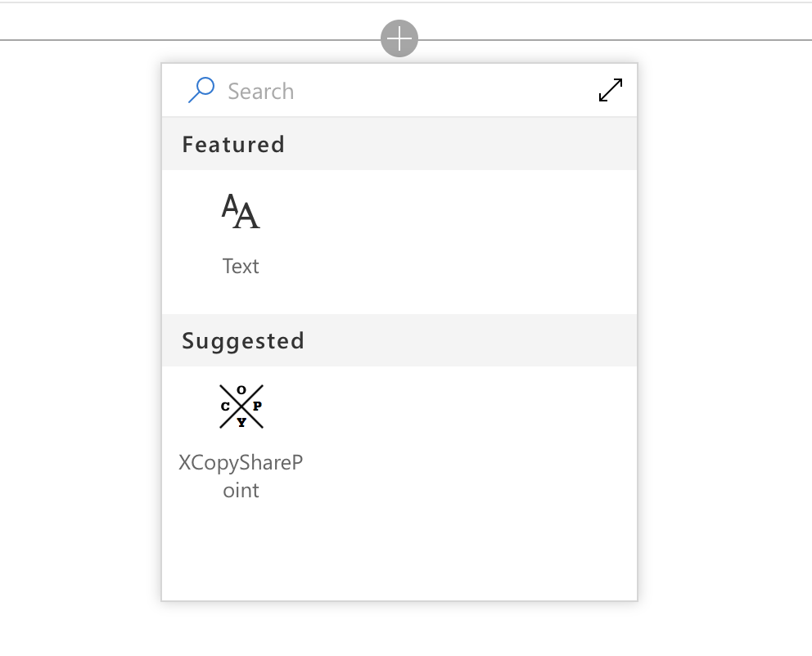Click the magnifying glass search icon
The height and width of the screenshot is (656, 812).
(x=201, y=90)
